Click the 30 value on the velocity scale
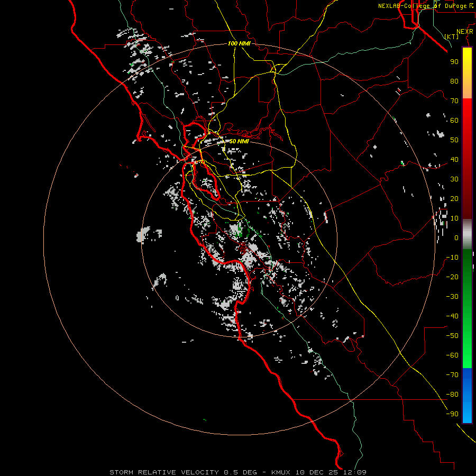The image size is (476, 476). (x=454, y=179)
